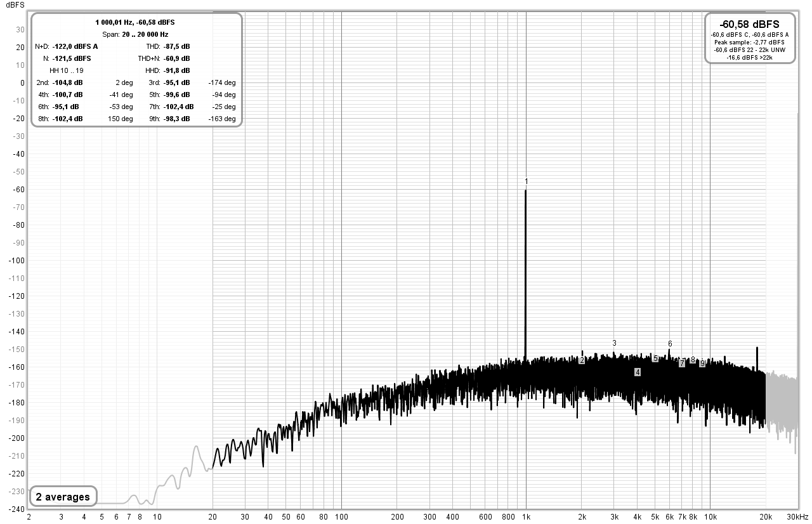Click the 9th harmonic level '-98,3 dB'
The image size is (812, 524).
177,119
